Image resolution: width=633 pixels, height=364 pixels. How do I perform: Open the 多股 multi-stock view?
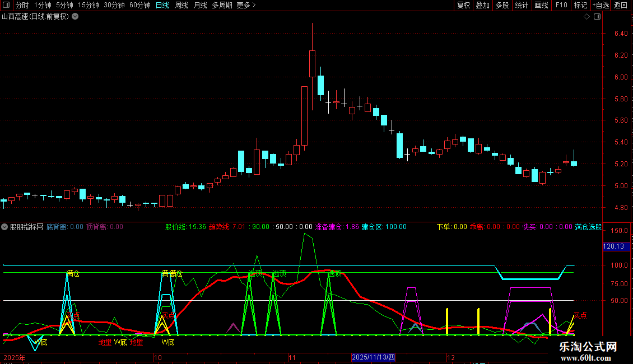(502, 5)
